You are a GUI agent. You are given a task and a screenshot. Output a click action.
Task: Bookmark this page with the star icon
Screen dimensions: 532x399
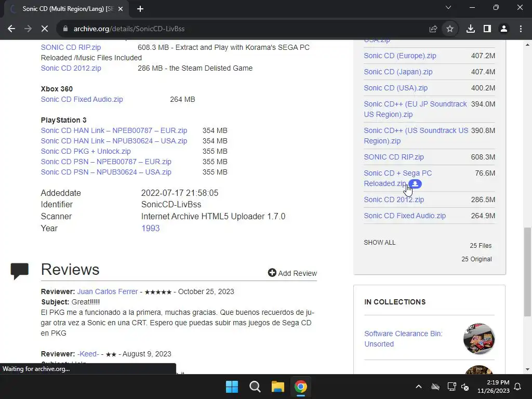click(450, 29)
